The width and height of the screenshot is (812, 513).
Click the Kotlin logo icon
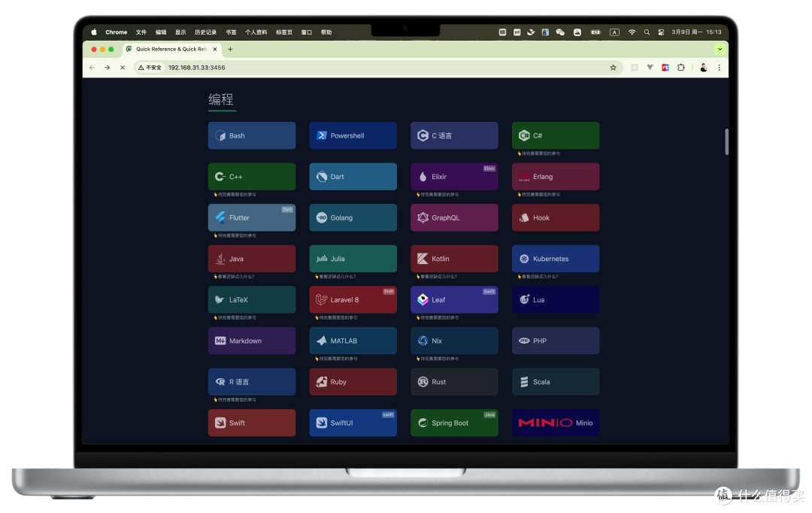pos(423,259)
